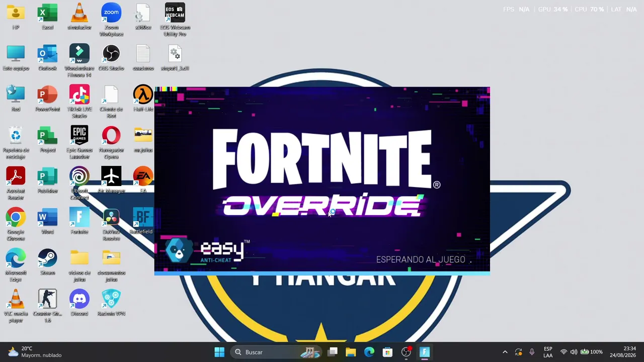Open the ESP LAA language switcher
Image resolution: width=644 pixels, height=362 pixels.
click(x=548, y=352)
